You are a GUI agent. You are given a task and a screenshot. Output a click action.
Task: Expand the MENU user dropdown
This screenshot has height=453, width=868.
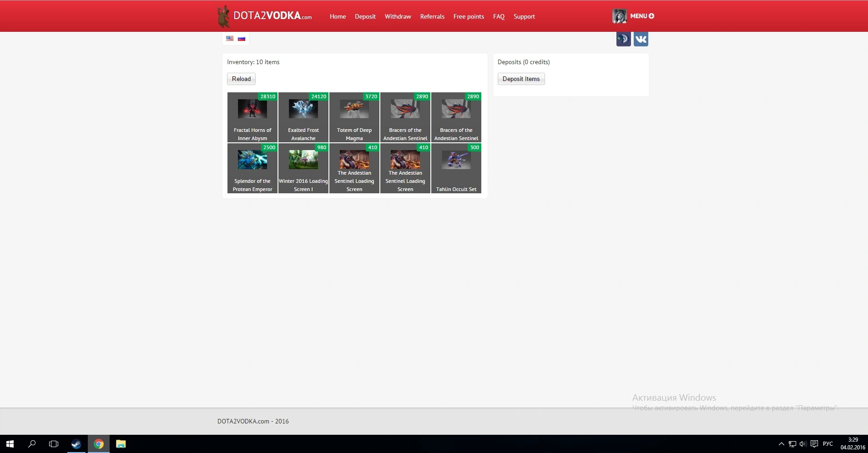click(x=642, y=16)
